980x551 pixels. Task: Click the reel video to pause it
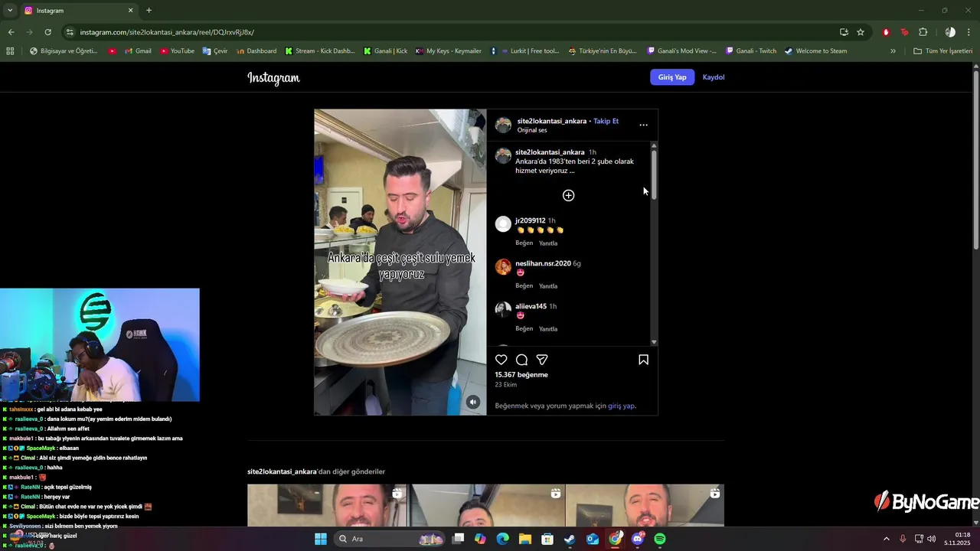tap(400, 262)
